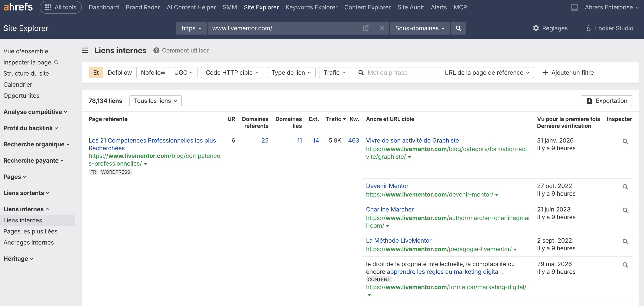Open the Devenir Mentor anchor link

pyautogui.click(x=387, y=186)
